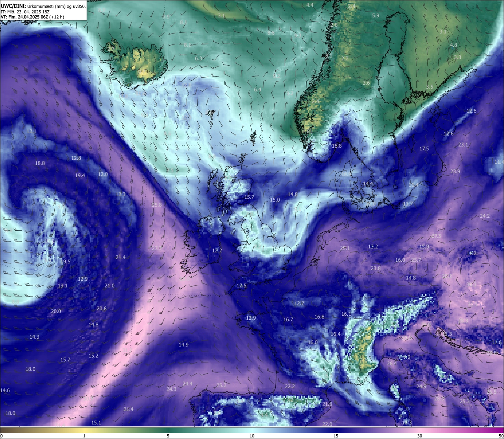Click the colorbar tick label '5'

pos(168,436)
